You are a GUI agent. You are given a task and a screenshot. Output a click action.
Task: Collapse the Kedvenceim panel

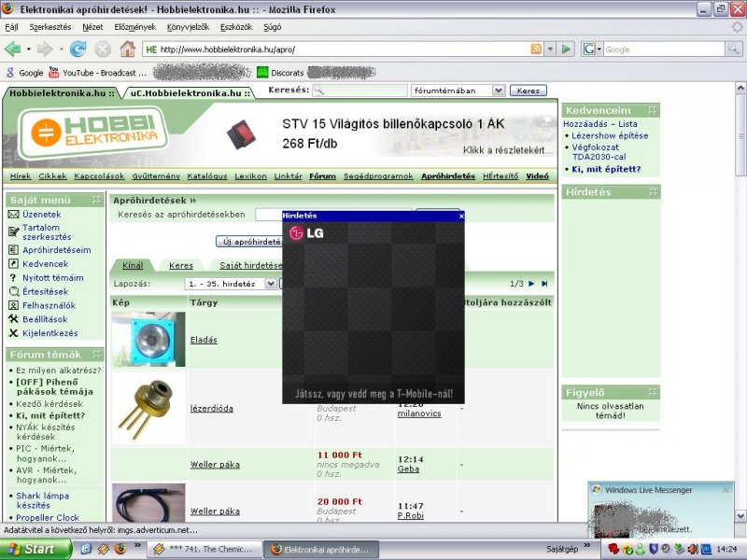[653, 110]
